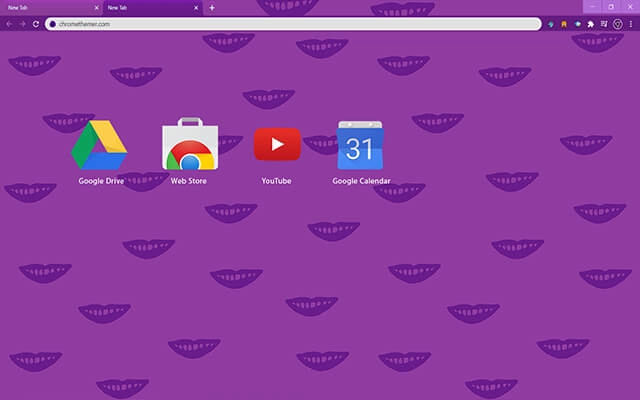Image resolution: width=640 pixels, height=400 pixels.
Task: Open the Chrome Web Store shortcut
Action: click(x=190, y=144)
